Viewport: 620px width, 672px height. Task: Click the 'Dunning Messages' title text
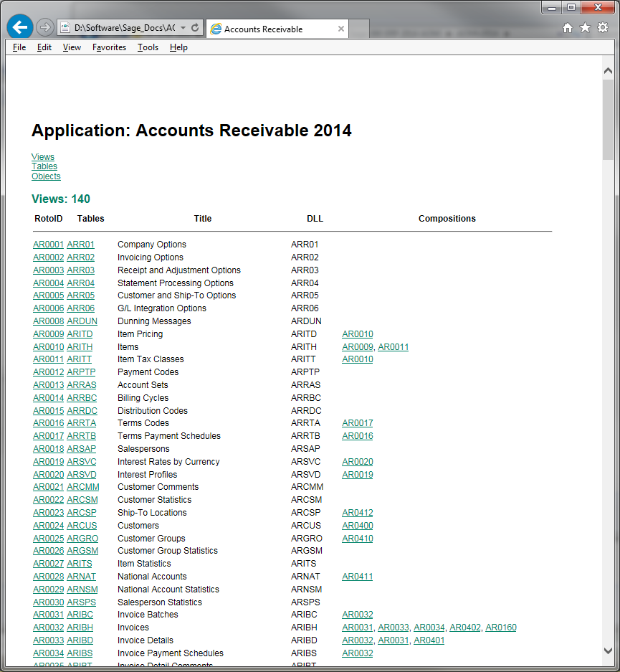[x=154, y=321]
